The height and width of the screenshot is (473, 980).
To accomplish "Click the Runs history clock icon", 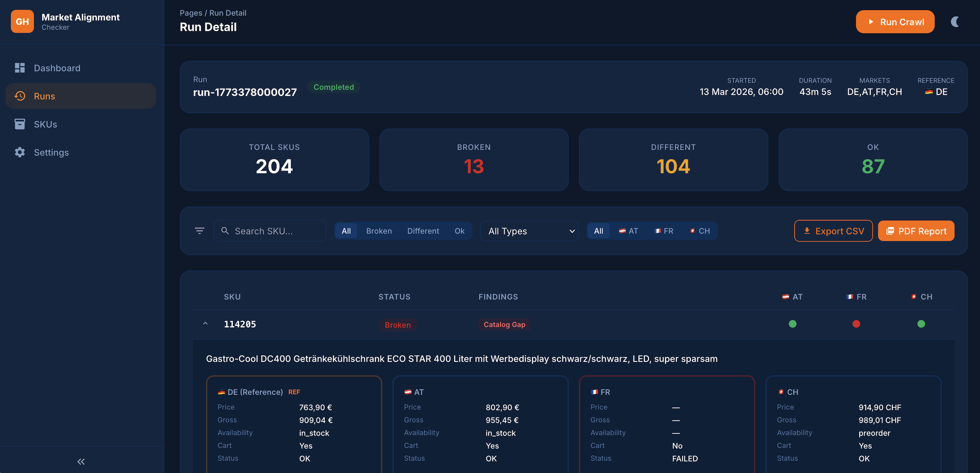I will point(20,96).
